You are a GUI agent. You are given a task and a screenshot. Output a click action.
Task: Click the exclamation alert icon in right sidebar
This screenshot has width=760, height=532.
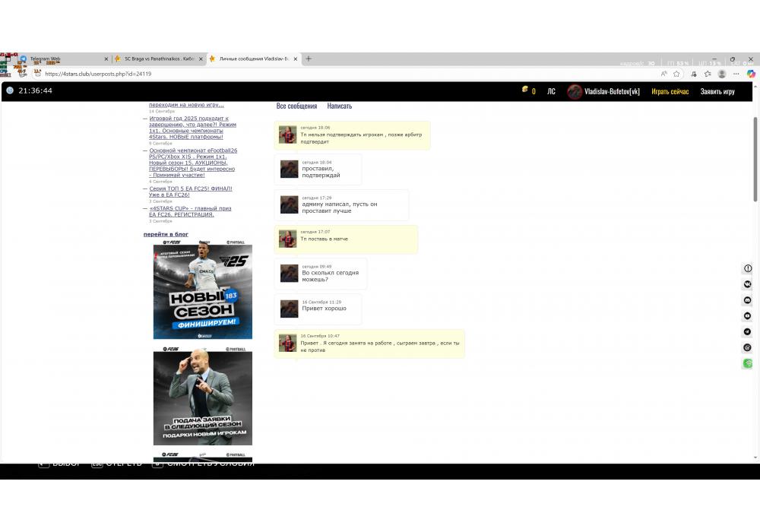point(748,268)
